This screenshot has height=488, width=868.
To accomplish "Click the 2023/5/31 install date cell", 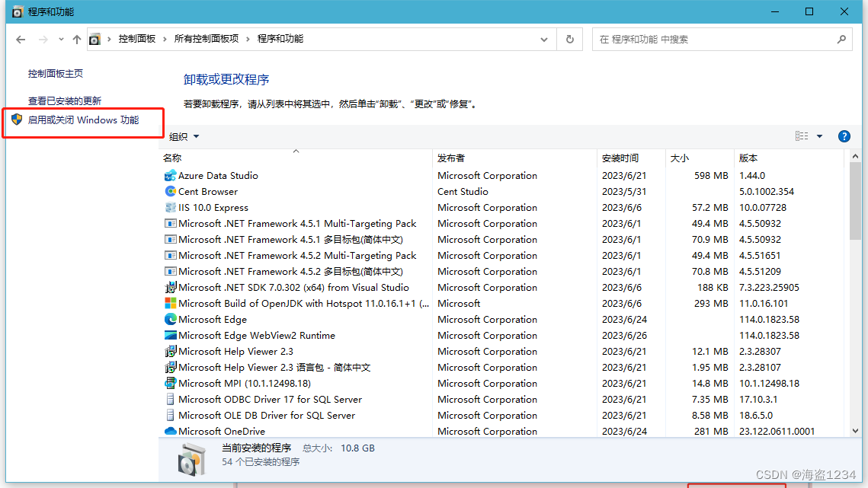I will 624,191.
